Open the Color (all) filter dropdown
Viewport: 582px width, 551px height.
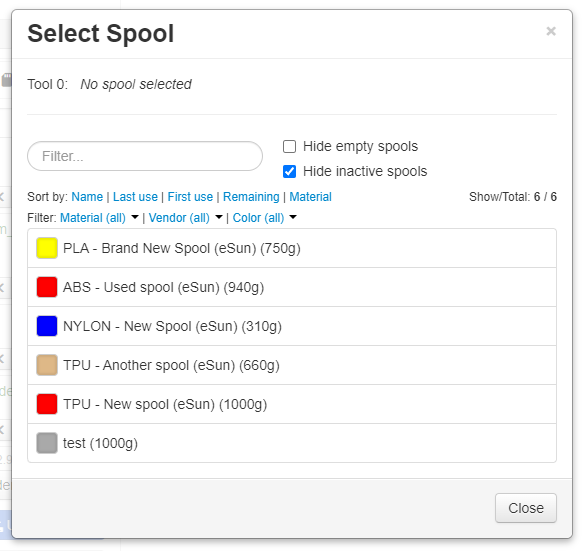click(265, 218)
